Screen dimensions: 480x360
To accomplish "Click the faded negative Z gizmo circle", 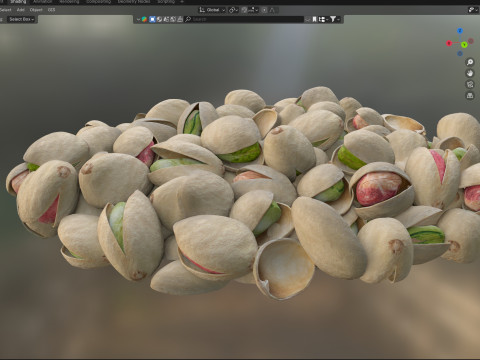I will (x=460, y=53).
